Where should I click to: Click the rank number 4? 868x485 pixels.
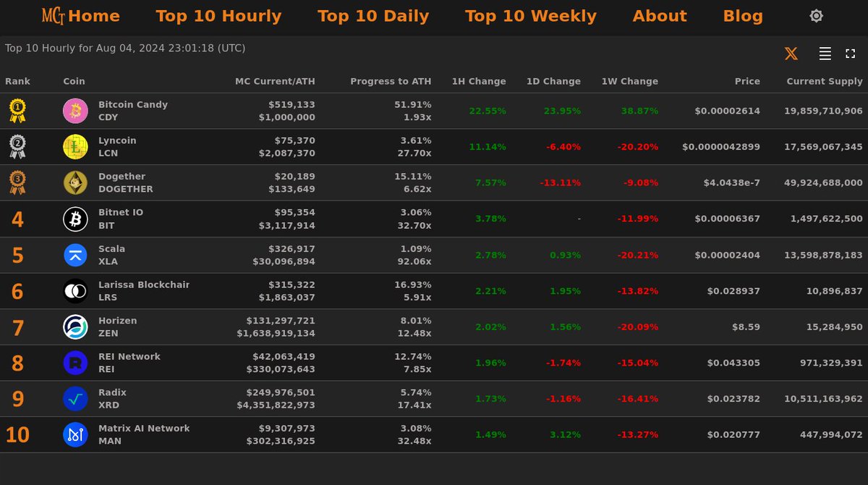17,219
